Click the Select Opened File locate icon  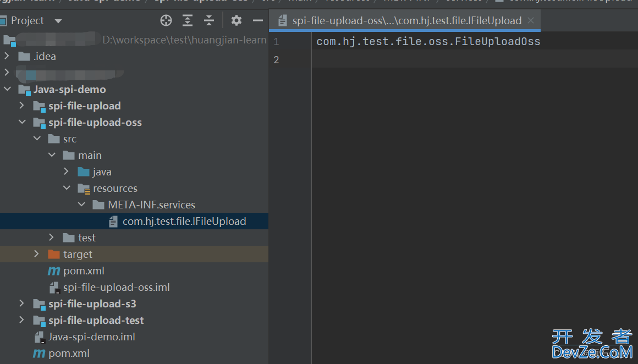pyautogui.click(x=166, y=20)
